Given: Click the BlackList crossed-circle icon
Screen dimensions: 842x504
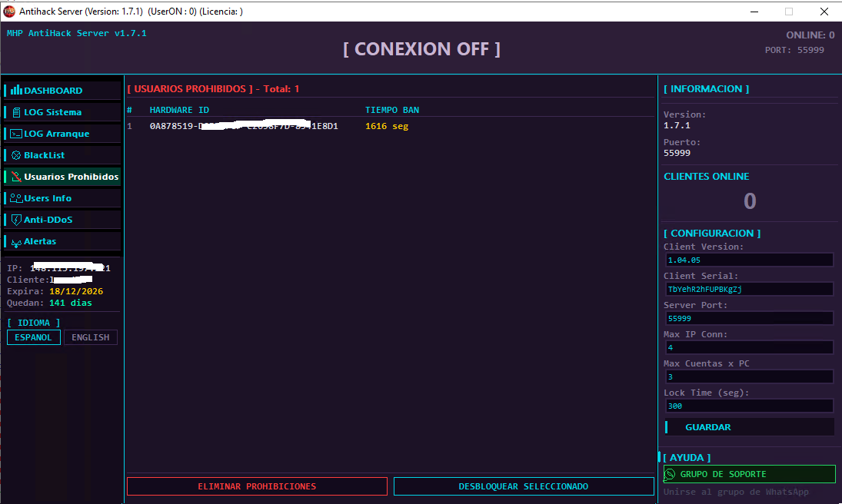Looking at the screenshot, I should pyautogui.click(x=16, y=155).
